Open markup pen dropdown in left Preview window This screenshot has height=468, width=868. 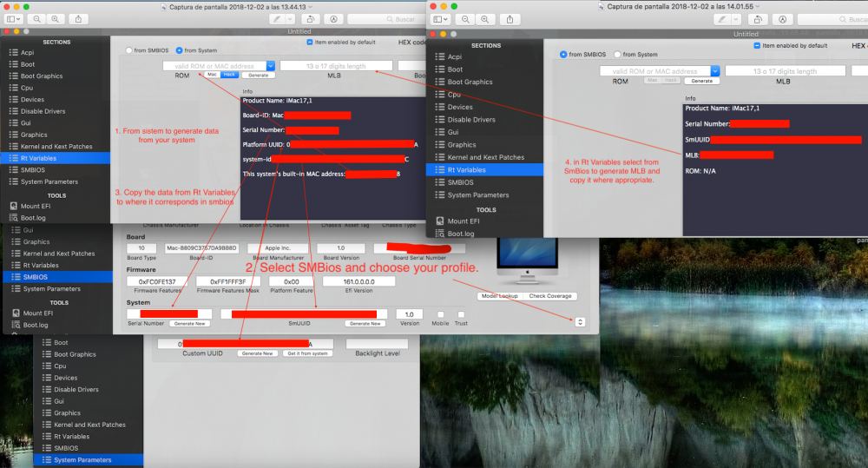tap(290, 19)
